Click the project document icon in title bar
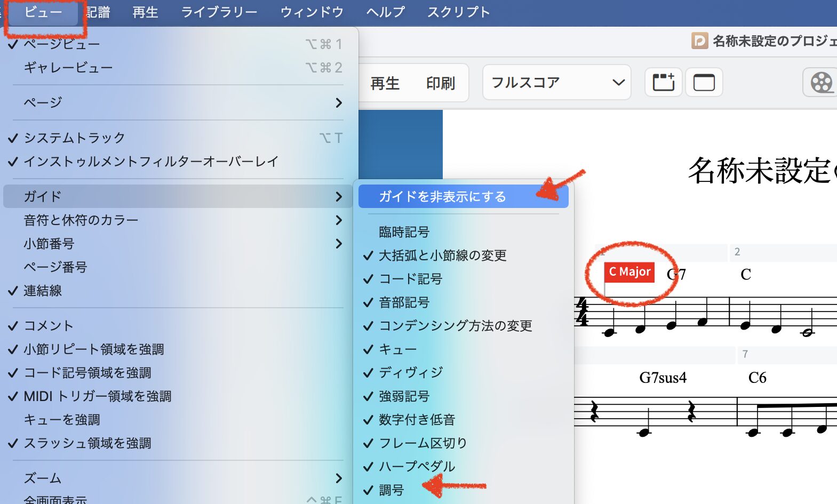The width and height of the screenshot is (837, 504). (x=699, y=41)
